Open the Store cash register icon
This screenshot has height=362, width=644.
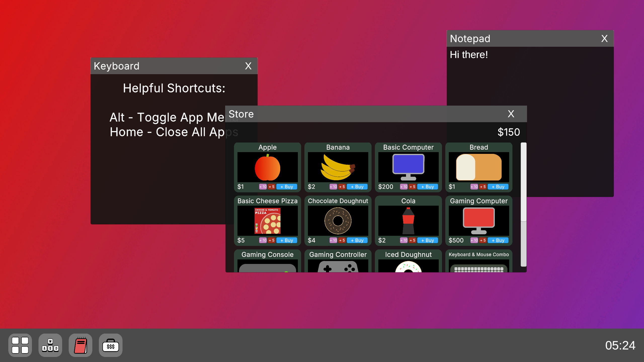(111, 345)
